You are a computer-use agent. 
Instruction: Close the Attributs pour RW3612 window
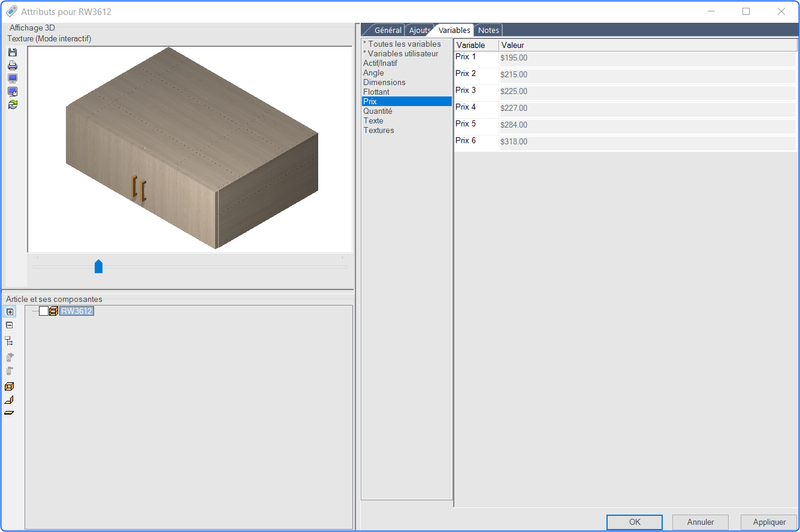coord(781,11)
